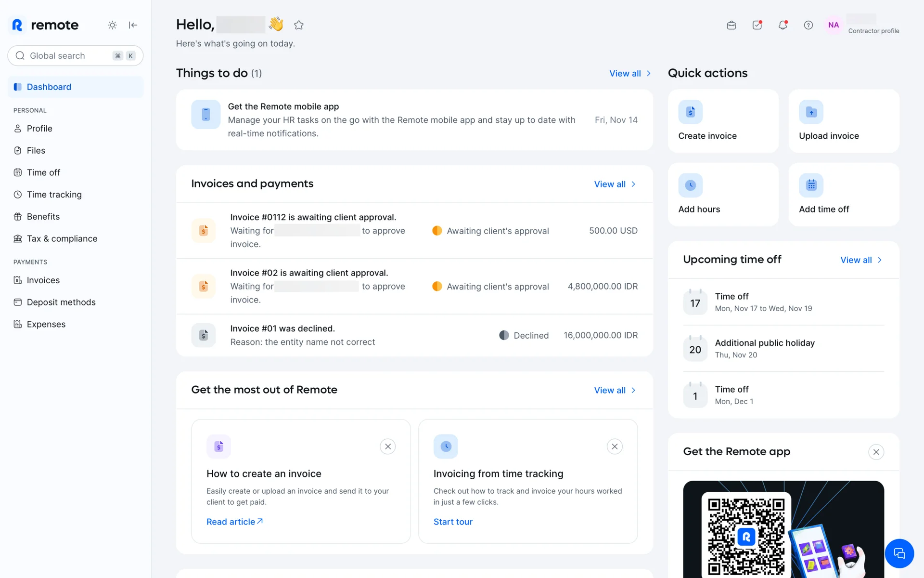Toggle the light/dark theme sun icon

(x=112, y=25)
